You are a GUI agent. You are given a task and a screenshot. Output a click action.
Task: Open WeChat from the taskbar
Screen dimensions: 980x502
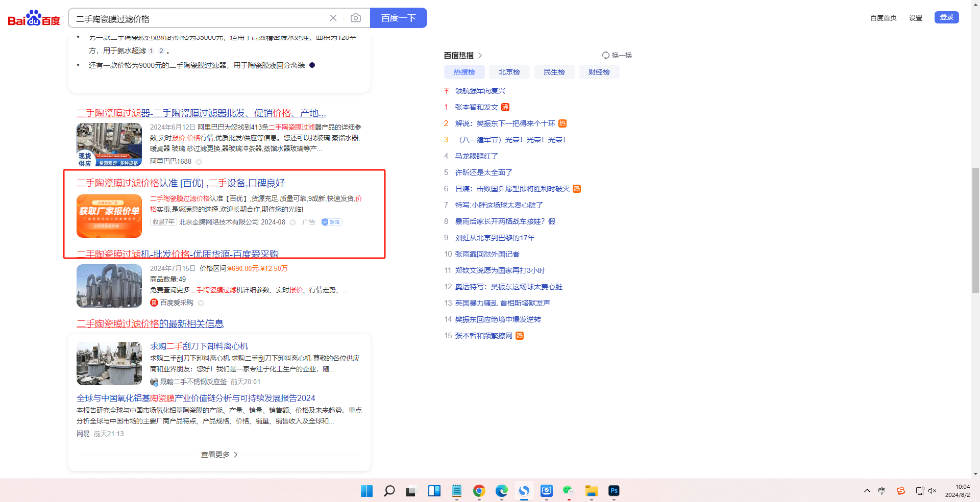pos(569,491)
